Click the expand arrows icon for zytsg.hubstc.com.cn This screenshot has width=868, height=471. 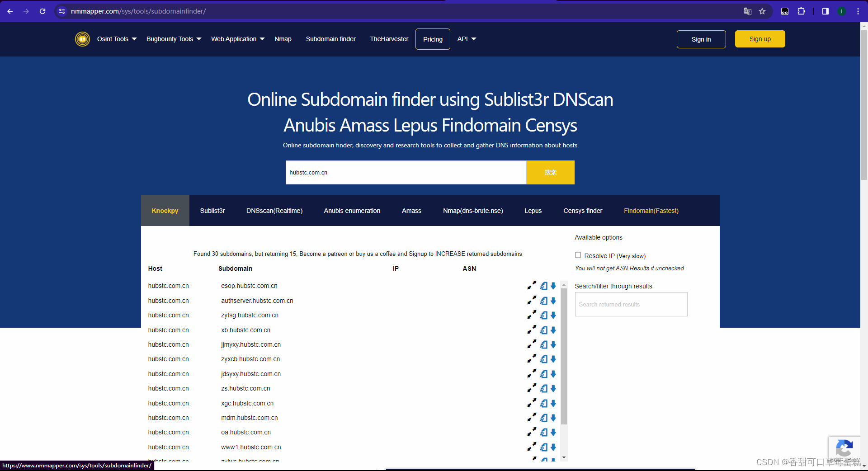(532, 315)
